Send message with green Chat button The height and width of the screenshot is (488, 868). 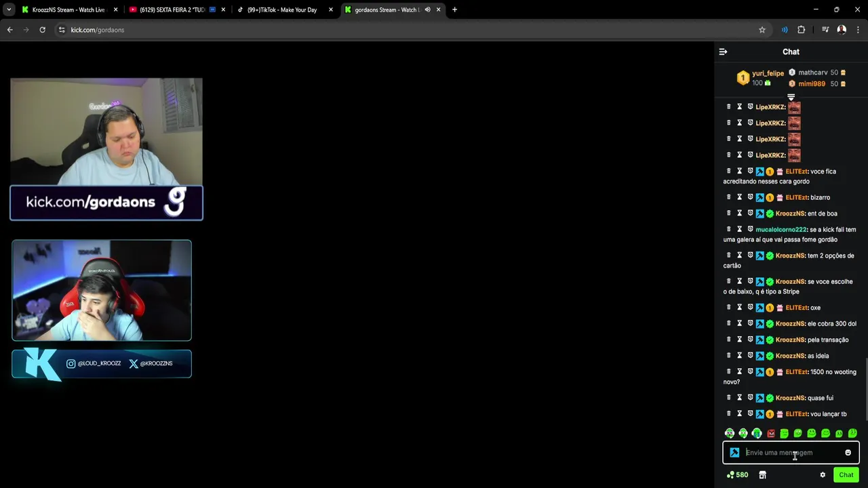[x=846, y=475]
